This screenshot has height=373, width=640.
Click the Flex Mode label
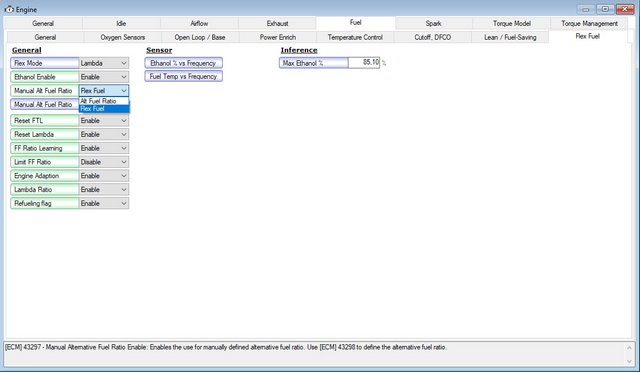coord(44,63)
